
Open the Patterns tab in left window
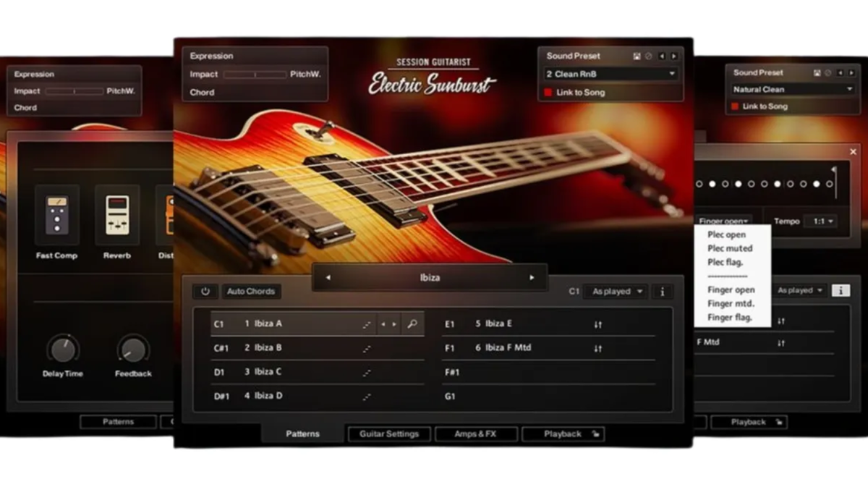click(118, 422)
